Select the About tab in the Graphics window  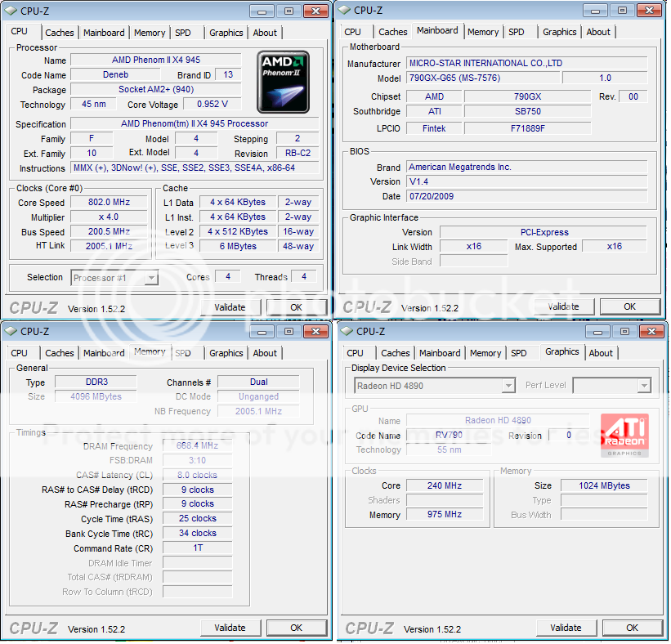click(601, 353)
